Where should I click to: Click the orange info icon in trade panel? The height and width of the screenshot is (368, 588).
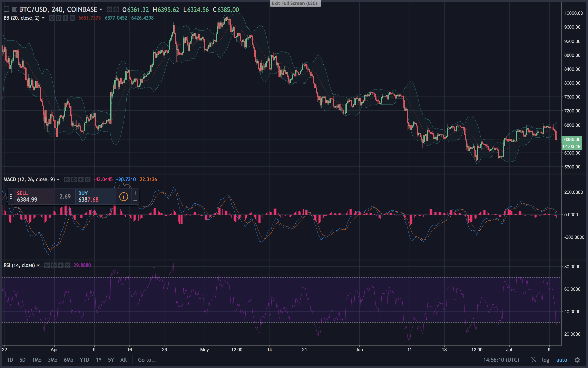point(124,196)
